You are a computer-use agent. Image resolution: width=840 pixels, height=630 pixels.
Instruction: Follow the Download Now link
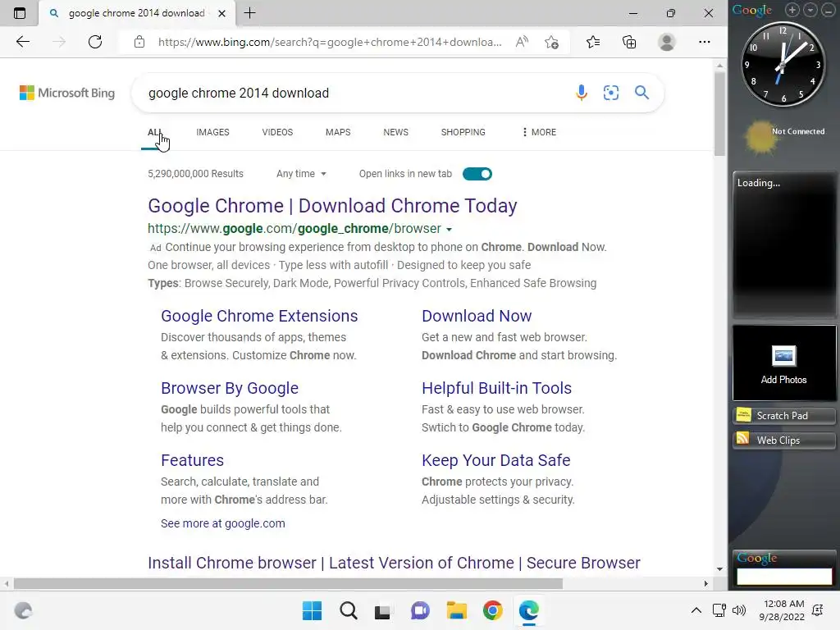477,316
